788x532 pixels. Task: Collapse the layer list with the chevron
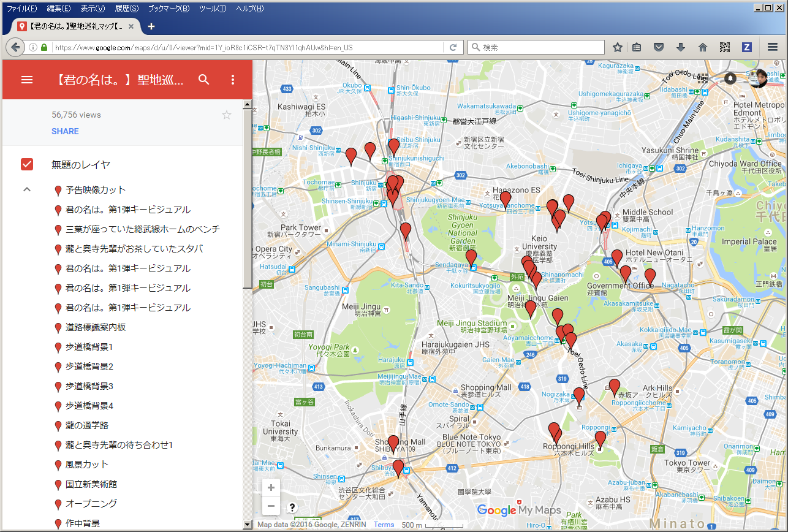click(26, 189)
